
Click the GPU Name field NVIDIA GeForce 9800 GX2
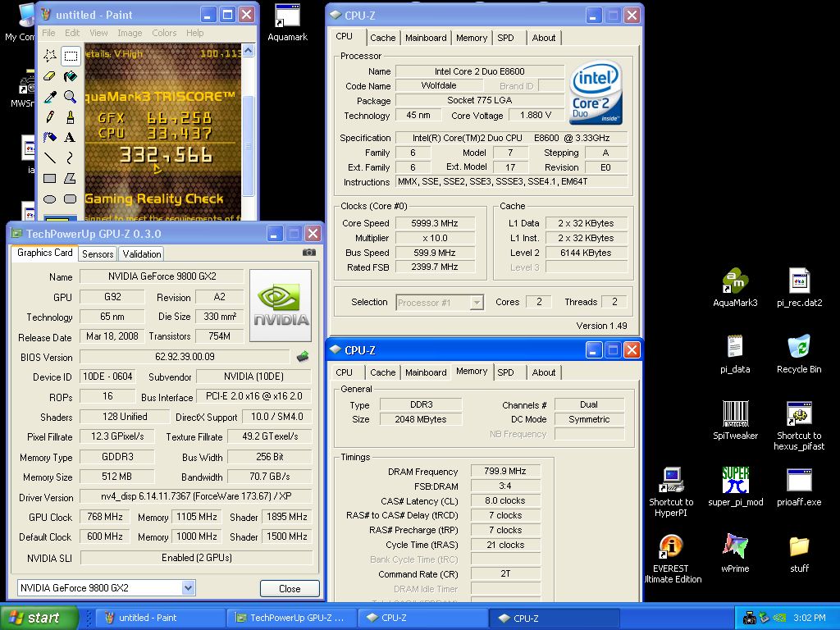point(162,276)
